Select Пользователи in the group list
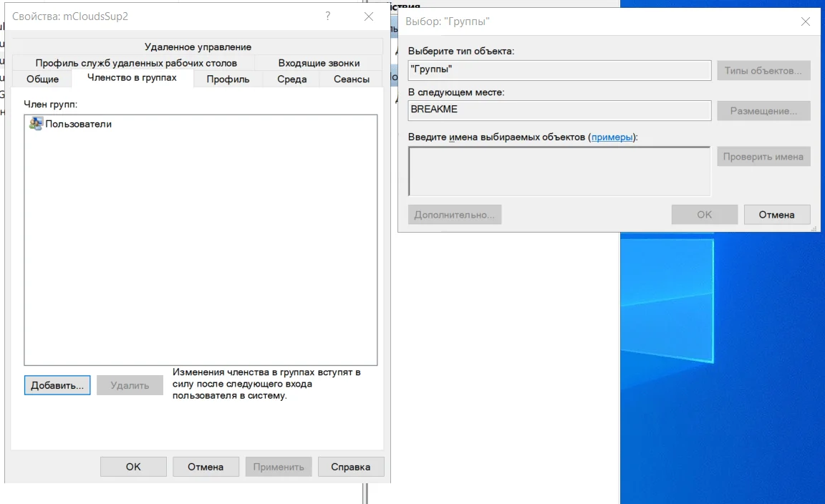825x504 pixels. (78, 124)
